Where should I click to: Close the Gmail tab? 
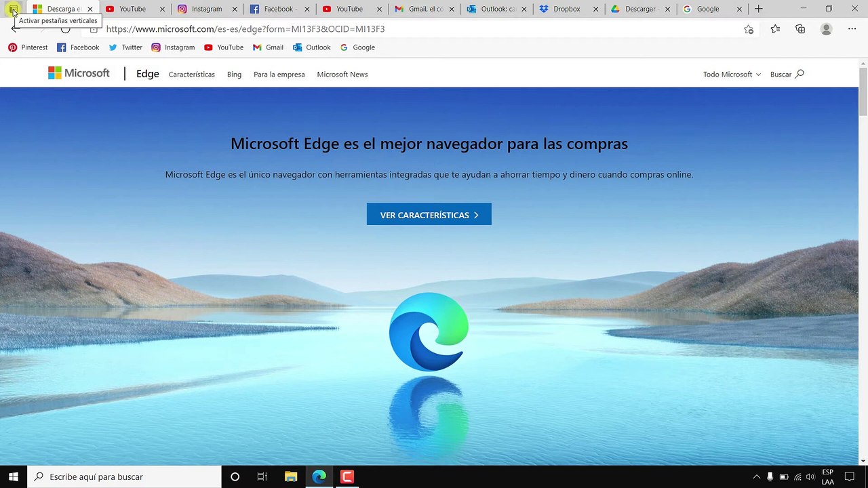click(452, 9)
